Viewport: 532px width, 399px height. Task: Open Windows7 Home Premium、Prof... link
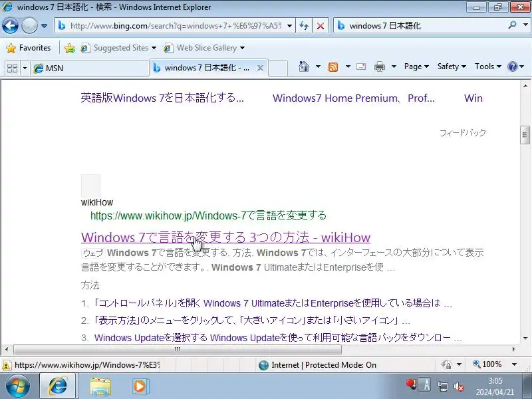354,98
